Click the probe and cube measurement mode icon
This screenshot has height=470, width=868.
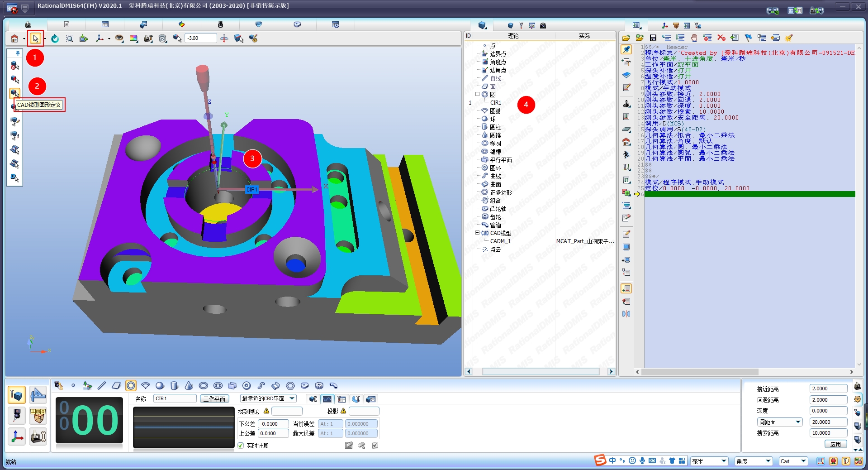coord(17,395)
